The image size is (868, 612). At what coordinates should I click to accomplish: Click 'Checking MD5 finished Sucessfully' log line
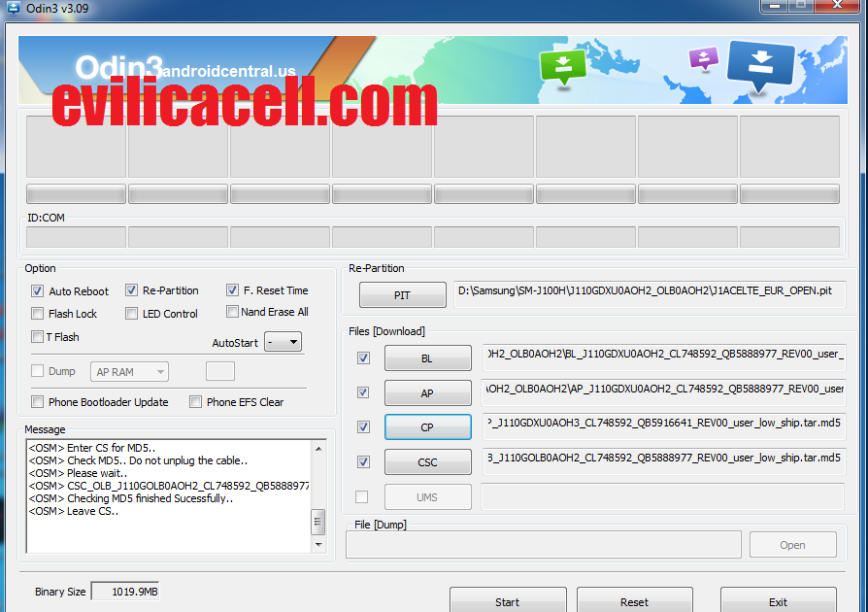pos(131,498)
